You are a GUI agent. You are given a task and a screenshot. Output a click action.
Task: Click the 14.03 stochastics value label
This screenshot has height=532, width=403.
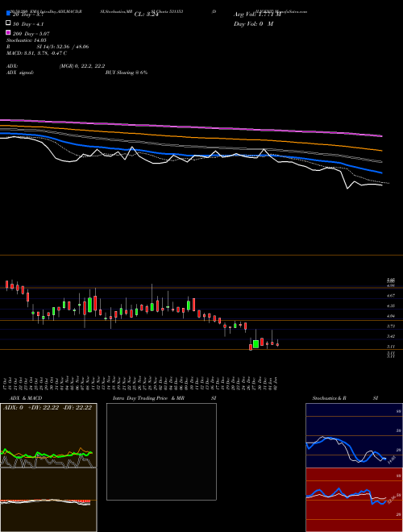click(391, 460)
